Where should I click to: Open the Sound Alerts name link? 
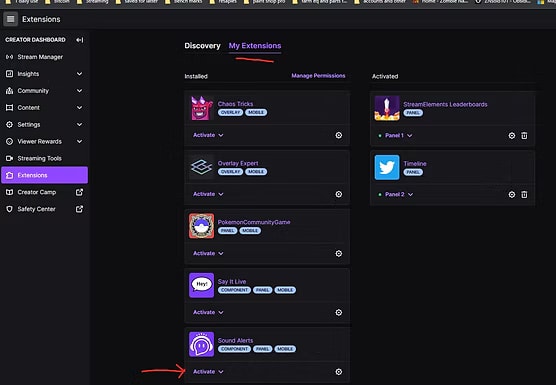click(235, 341)
